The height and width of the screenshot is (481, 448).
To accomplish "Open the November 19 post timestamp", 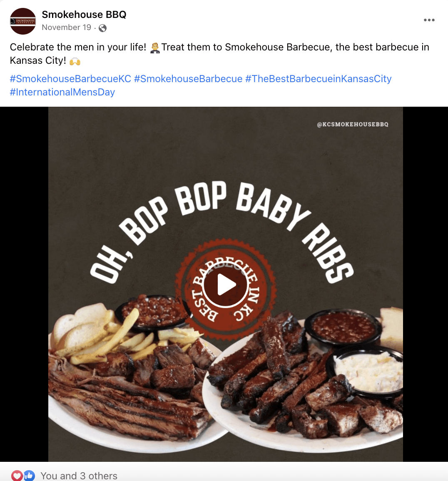I will coord(67,28).
